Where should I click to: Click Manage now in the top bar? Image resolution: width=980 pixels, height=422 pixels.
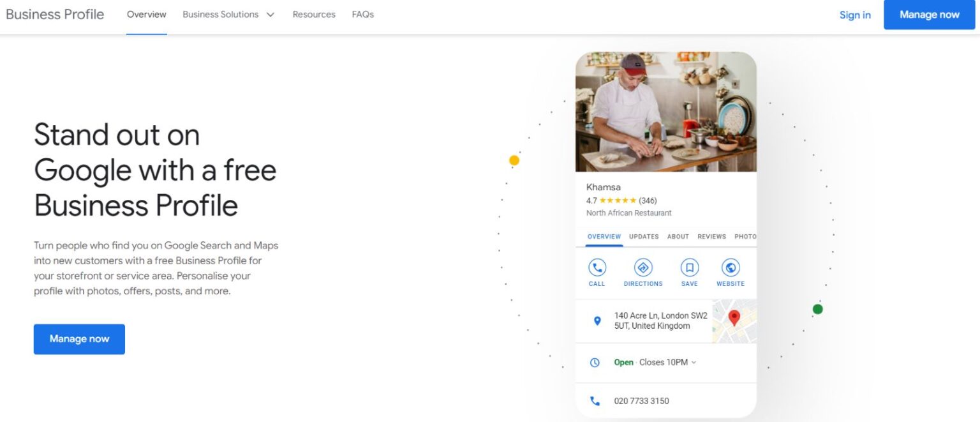(928, 14)
